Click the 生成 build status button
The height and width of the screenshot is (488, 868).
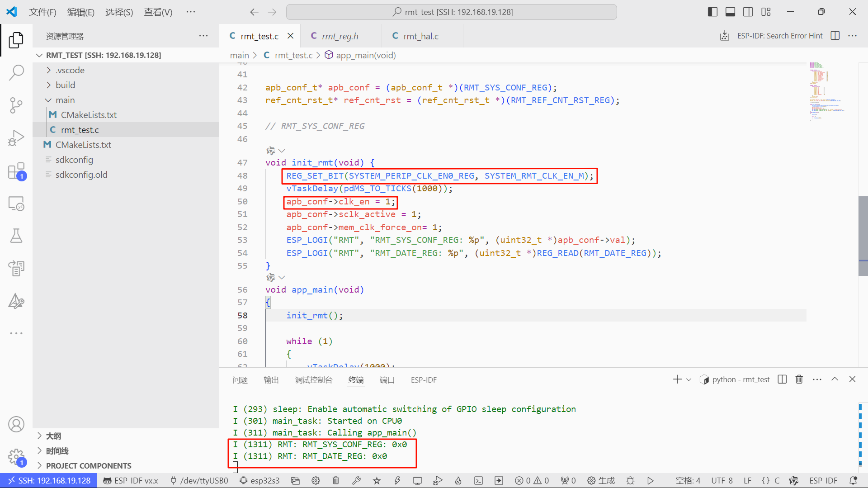coord(601,480)
